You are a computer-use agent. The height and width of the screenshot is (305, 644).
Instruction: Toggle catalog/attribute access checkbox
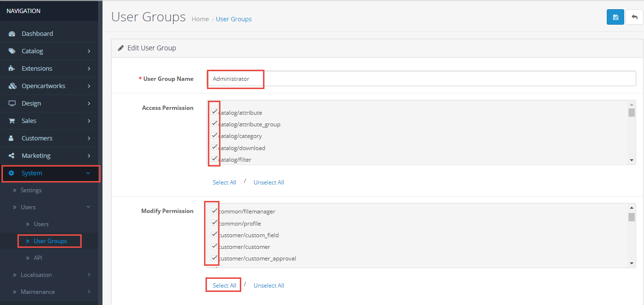pyautogui.click(x=214, y=112)
